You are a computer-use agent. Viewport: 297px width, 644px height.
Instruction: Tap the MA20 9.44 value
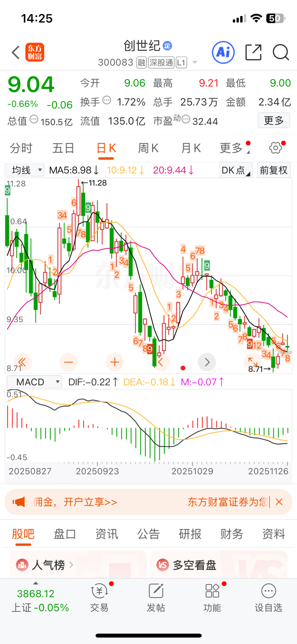pos(174,170)
